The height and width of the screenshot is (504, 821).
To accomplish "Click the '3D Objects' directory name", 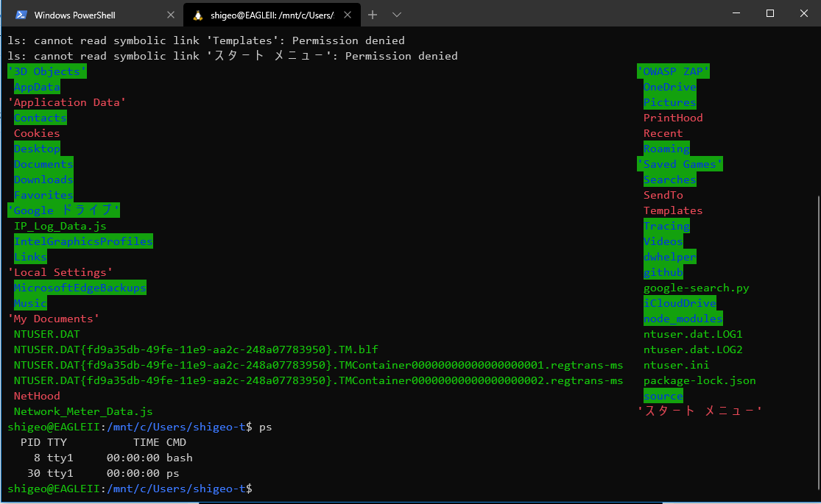I will [47, 71].
